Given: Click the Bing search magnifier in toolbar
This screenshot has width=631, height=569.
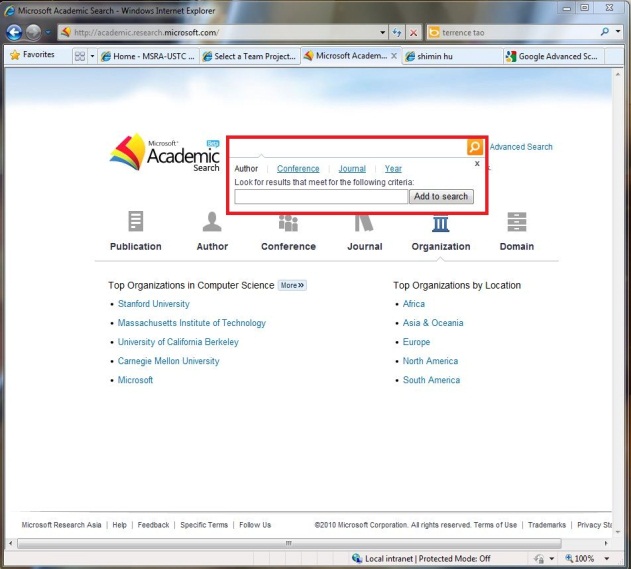Looking at the screenshot, I should [604, 32].
